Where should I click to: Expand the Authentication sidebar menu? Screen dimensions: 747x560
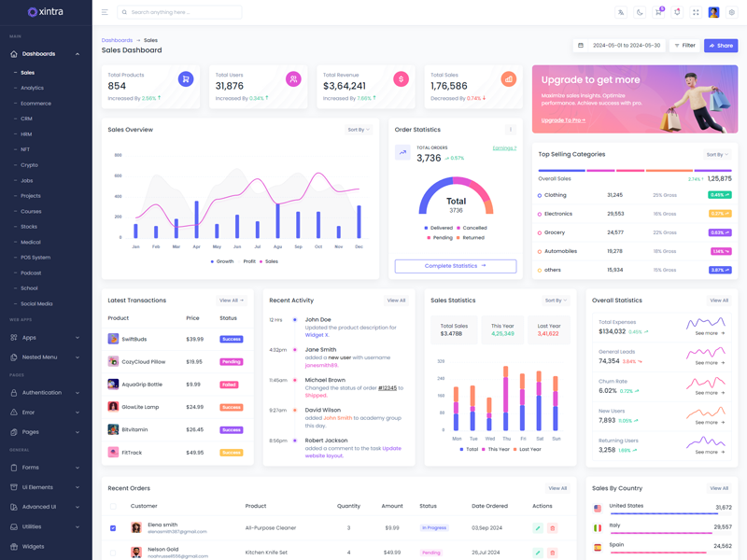click(46, 393)
